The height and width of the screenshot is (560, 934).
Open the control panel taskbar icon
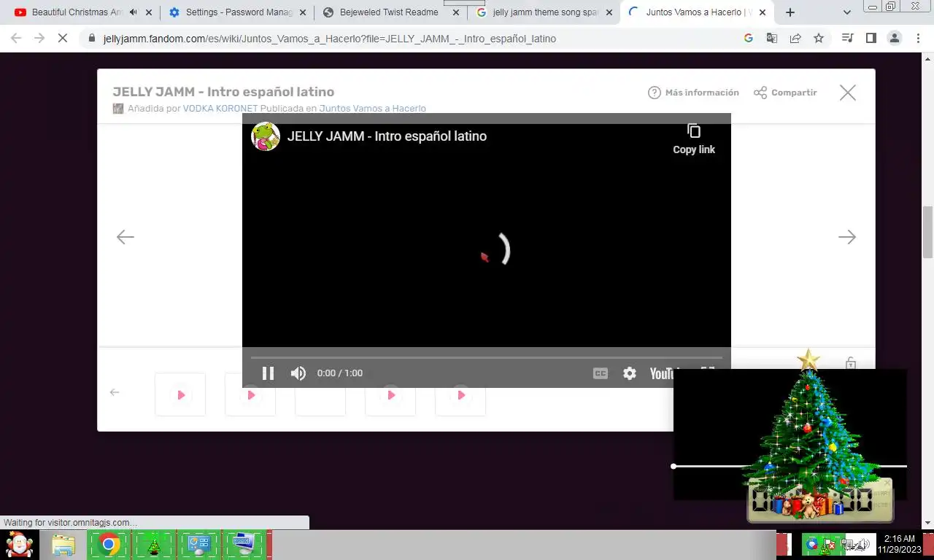click(x=198, y=545)
